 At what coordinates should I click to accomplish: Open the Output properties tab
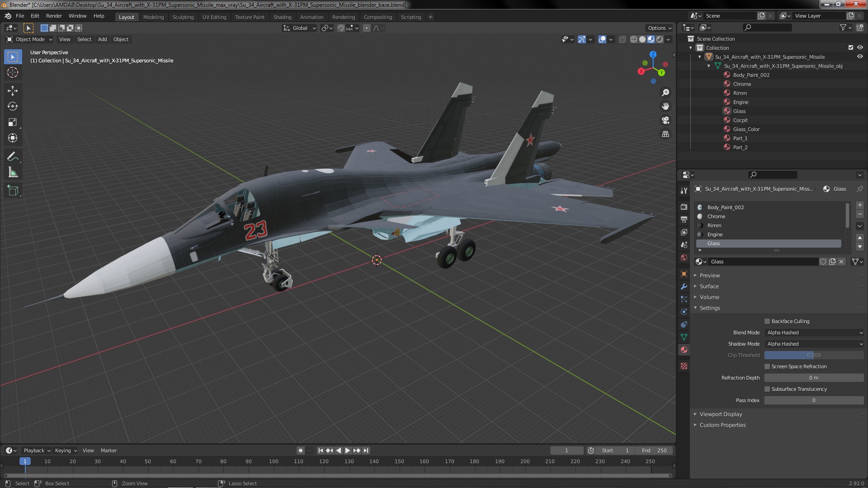coord(684,220)
